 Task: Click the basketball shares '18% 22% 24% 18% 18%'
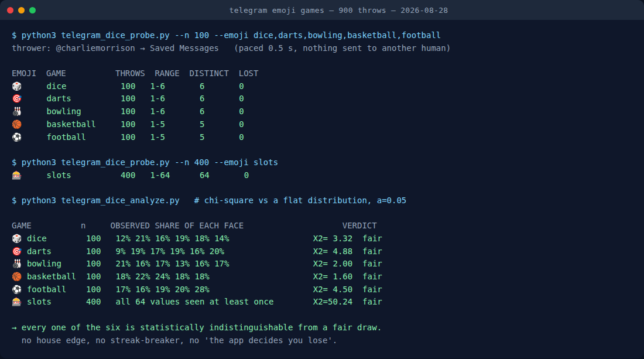pyautogui.click(x=162, y=276)
